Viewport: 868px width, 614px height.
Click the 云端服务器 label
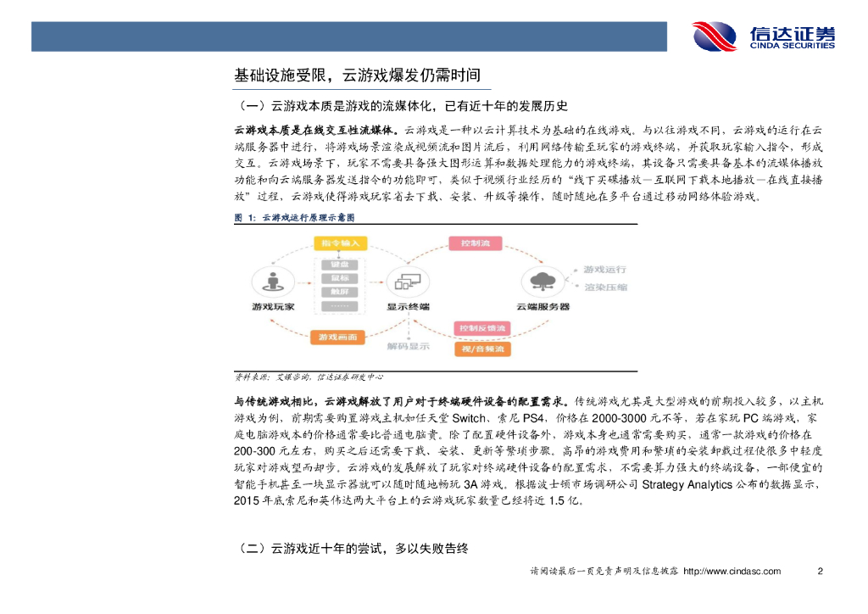(x=542, y=307)
